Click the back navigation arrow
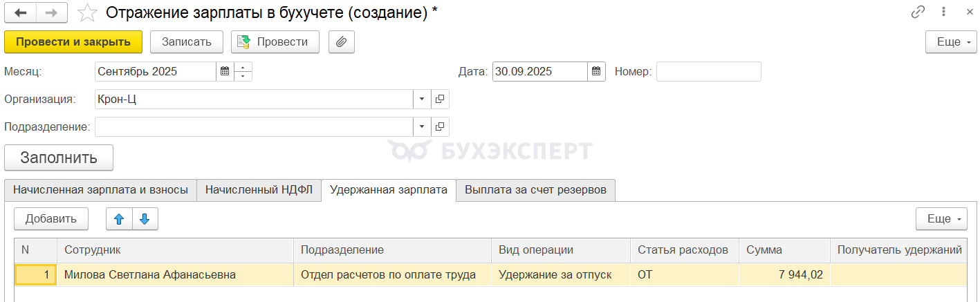 click(x=21, y=12)
